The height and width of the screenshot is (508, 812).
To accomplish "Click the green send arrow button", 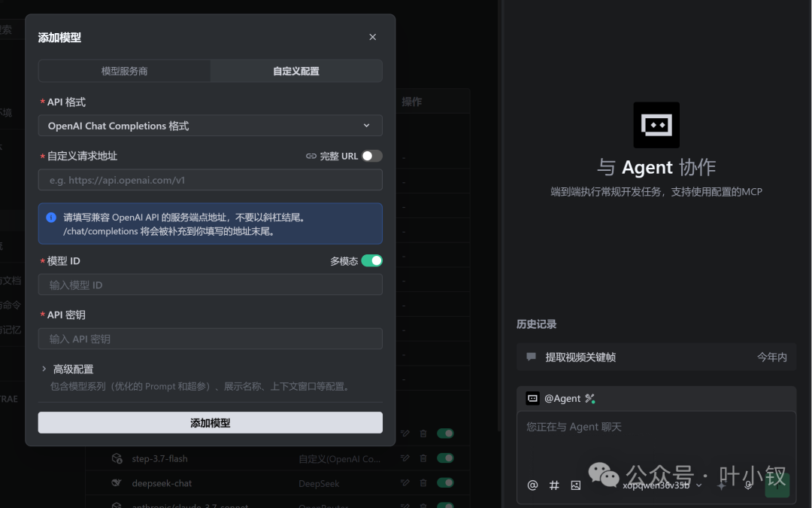I will tap(777, 485).
